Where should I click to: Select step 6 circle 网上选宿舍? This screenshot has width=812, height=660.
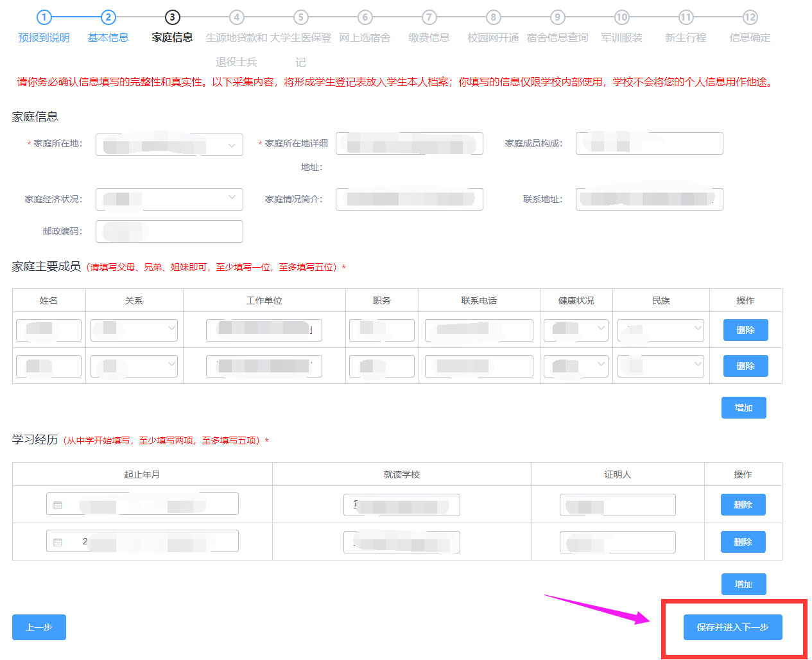pyautogui.click(x=365, y=17)
